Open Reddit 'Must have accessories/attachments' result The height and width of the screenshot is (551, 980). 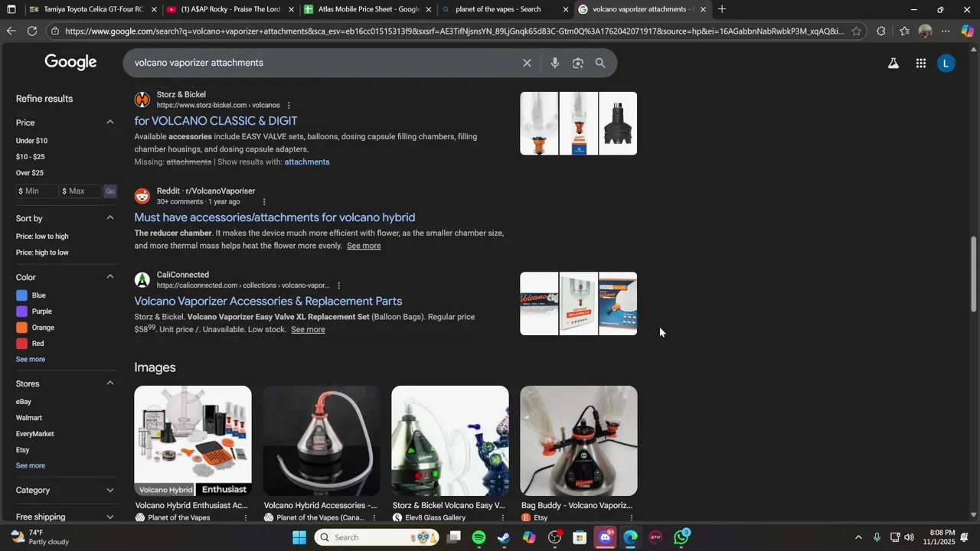(275, 217)
